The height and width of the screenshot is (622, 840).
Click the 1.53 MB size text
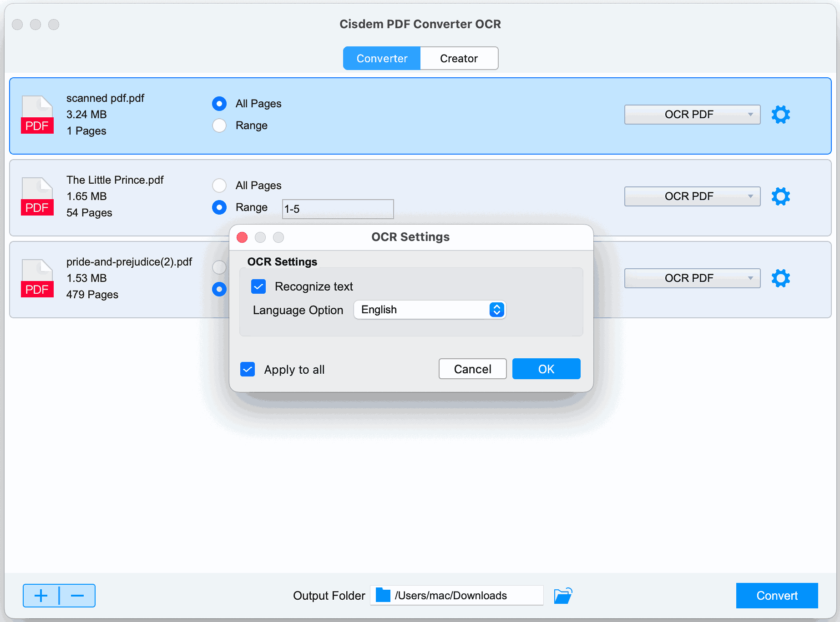[x=86, y=278]
